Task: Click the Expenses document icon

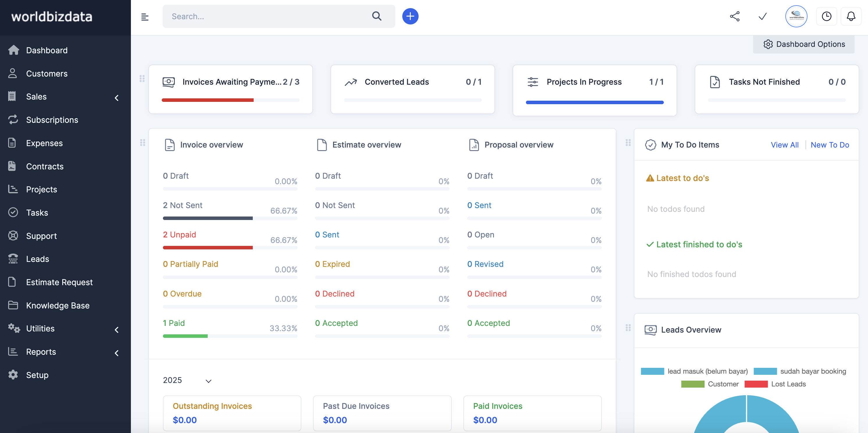Action: tap(12, 143)
